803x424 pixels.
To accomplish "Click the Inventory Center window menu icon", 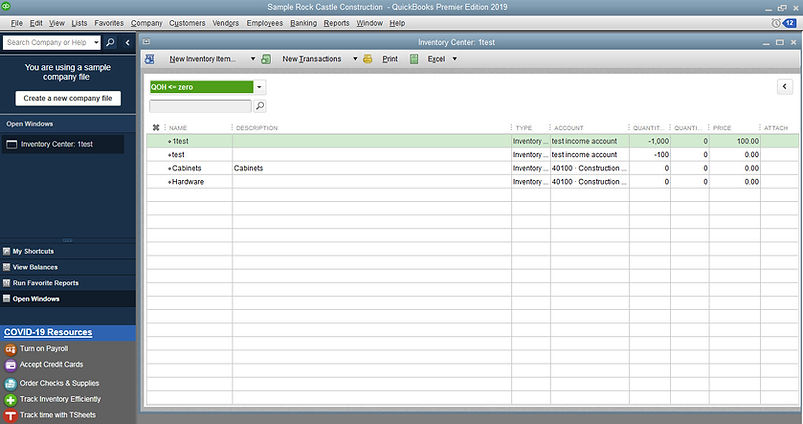I will click(146, 42).
